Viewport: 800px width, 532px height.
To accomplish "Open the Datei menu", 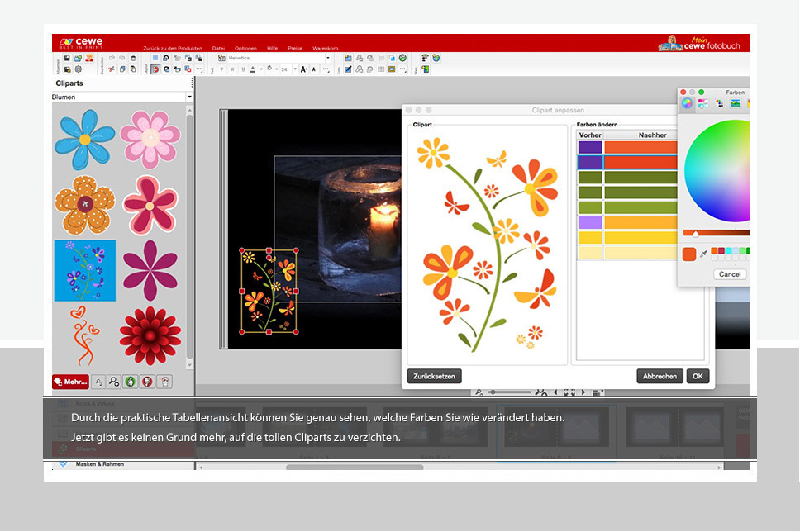I will tap(218, 49).
